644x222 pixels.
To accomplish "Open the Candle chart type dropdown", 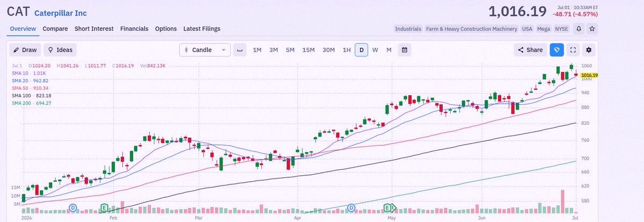I will coord(205,50).
